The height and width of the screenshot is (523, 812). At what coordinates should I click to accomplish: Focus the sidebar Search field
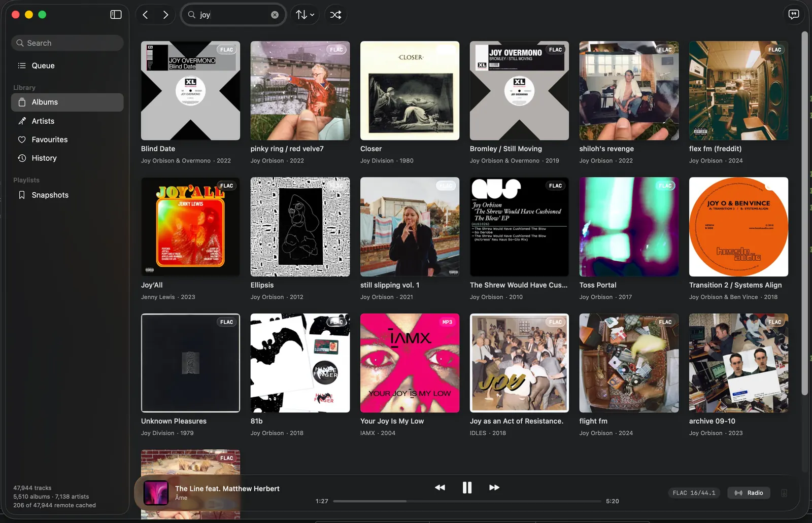pyautogui.click(x=67, y=43)
